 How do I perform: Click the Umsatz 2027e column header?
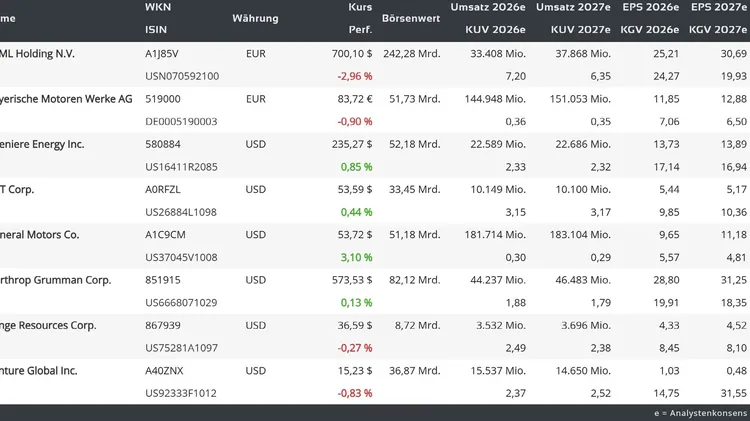(573, 7)
